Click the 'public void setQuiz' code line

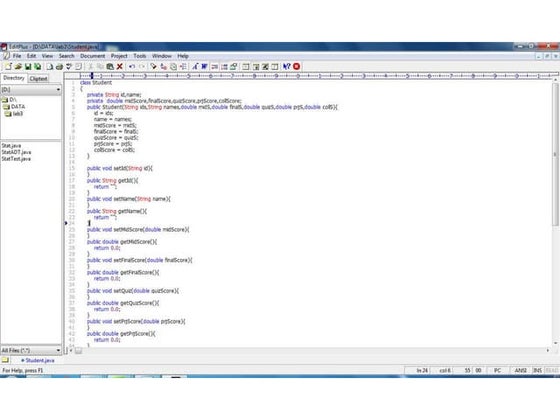click(133, 291)
